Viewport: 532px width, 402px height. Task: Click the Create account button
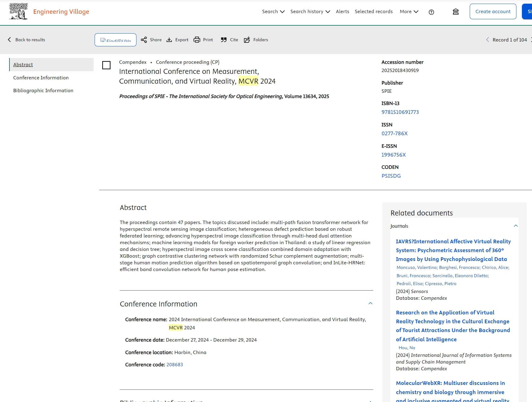493,12
